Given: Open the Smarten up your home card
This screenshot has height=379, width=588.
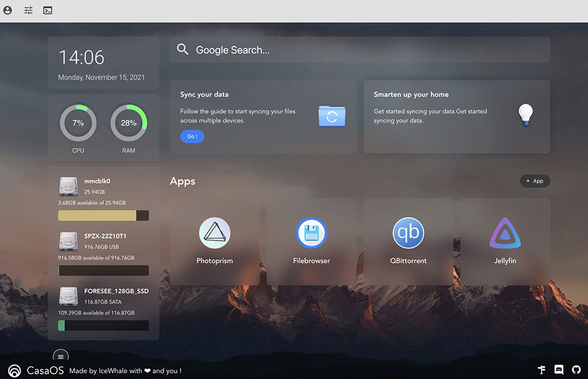Looking at the screenshot, I should [456, 117].
